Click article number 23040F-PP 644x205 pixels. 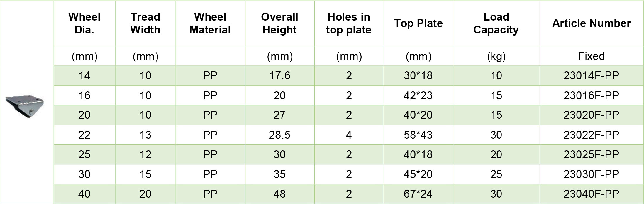(591, 194)
